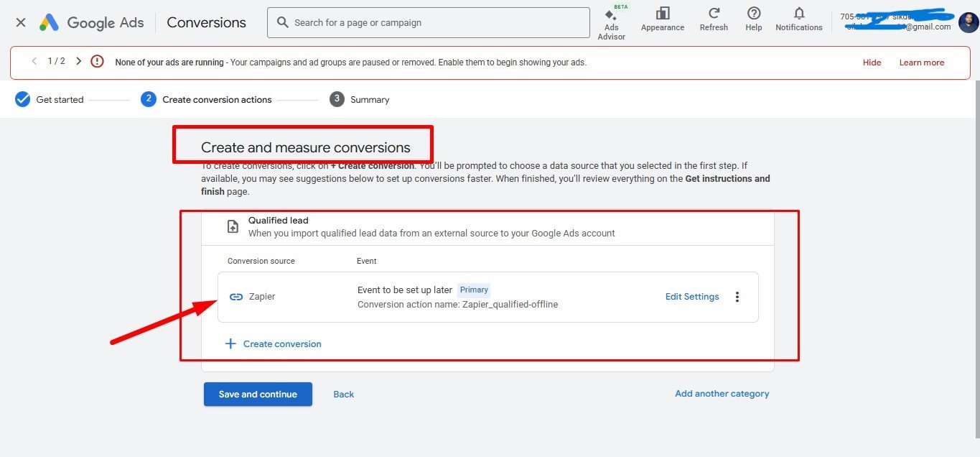Viewport: 980px width, 457px height.
Task: Open the Help menu
Action: tap(754, 19)
